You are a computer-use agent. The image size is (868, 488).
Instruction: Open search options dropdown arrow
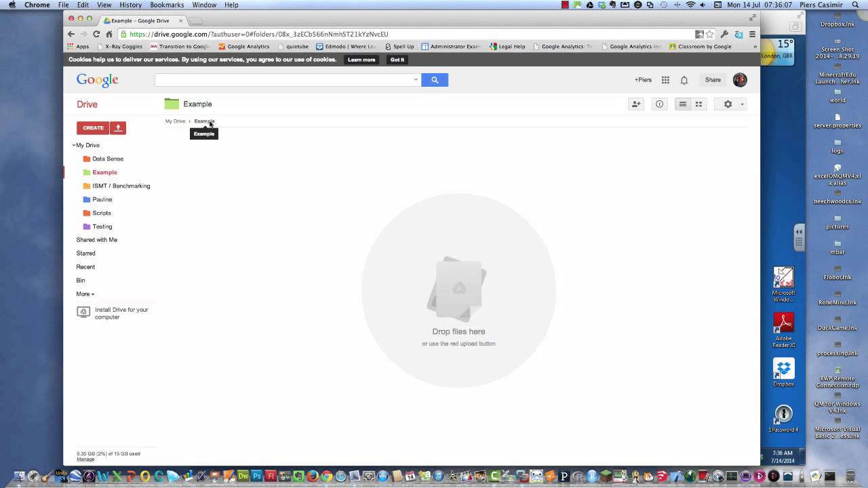[x=416, y=80]
